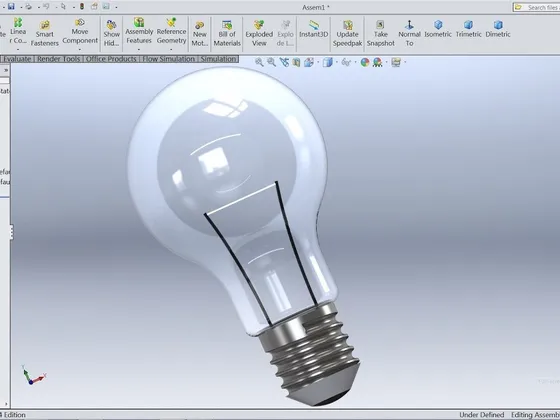Create an Exploded View
The image size is (560, 420).
click(x=259, y=34)
